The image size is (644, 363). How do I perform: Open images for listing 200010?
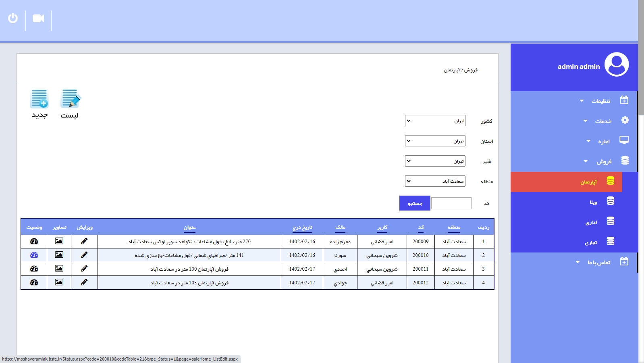click(59, 255)
